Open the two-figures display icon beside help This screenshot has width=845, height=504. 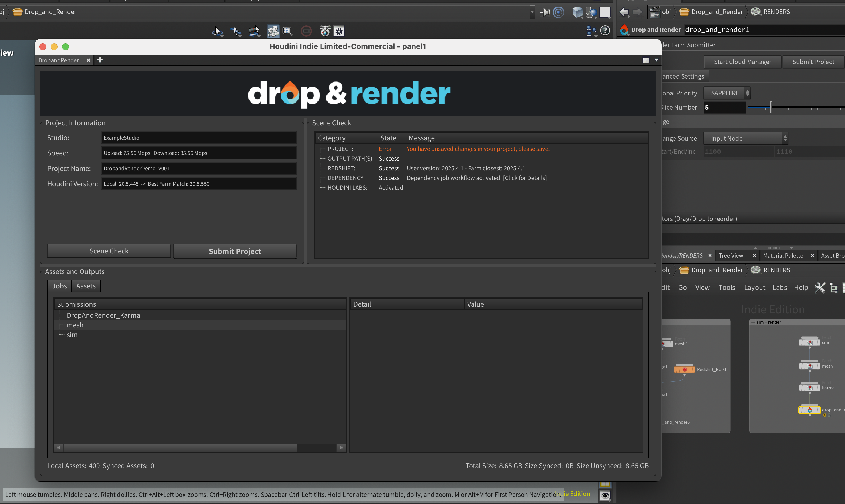pos(591,31)
